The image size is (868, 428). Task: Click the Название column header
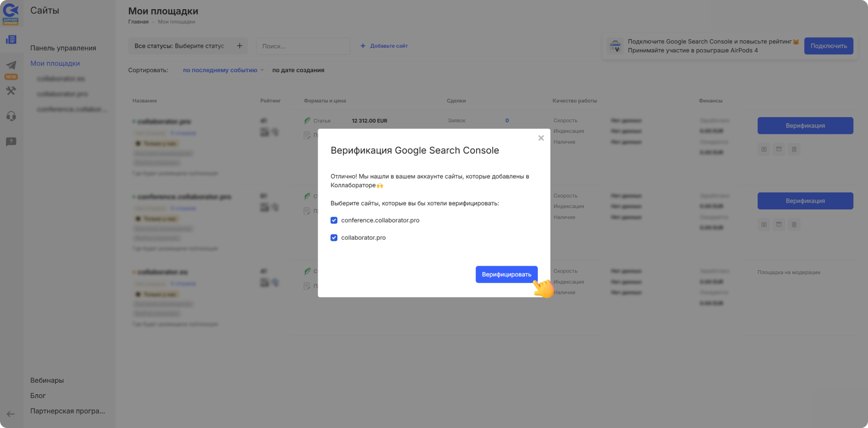(x=145, y=101)
